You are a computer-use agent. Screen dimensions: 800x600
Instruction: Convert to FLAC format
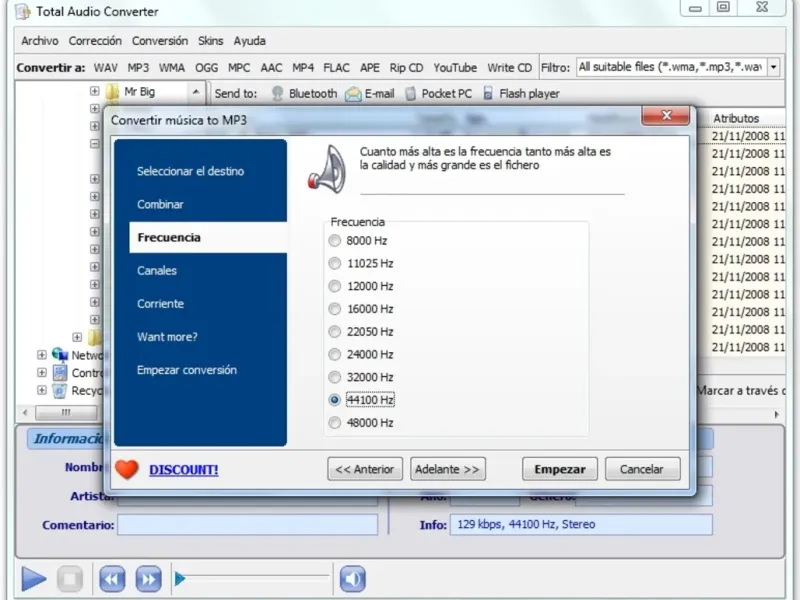tap(336, 67)
